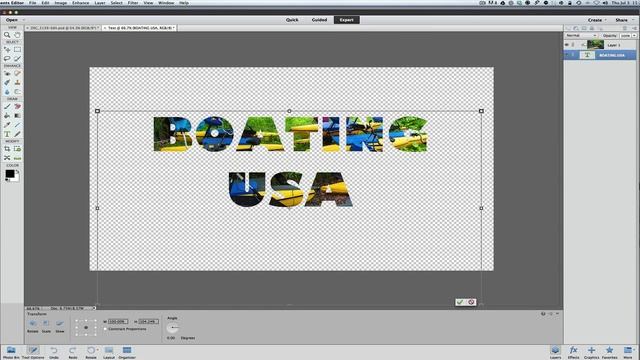Screen dimensions: 640x360
Task: Cancel the transform with the red icon
Action: [x=471, y=302]
